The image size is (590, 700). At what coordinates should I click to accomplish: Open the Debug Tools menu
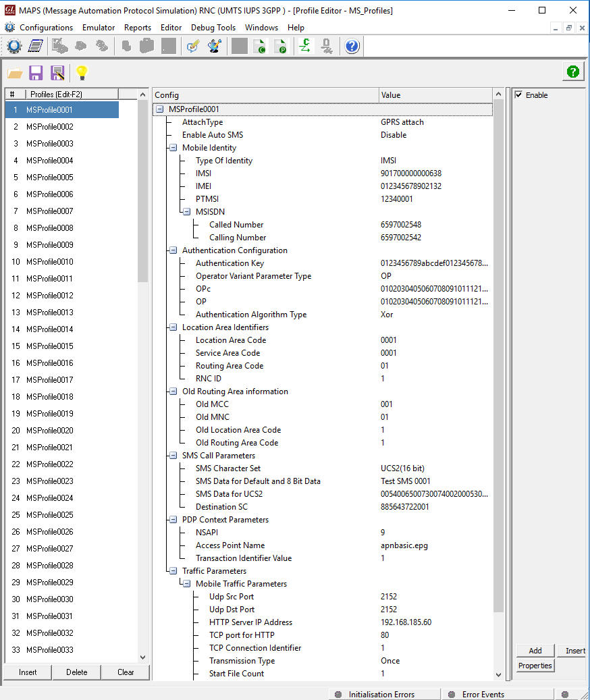(x=213, y=28)
